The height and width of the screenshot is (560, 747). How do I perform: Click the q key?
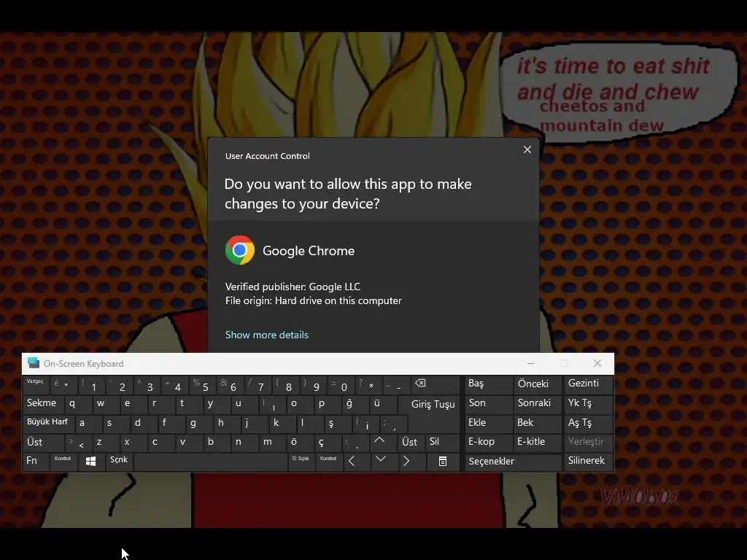(x=78, y=403)
